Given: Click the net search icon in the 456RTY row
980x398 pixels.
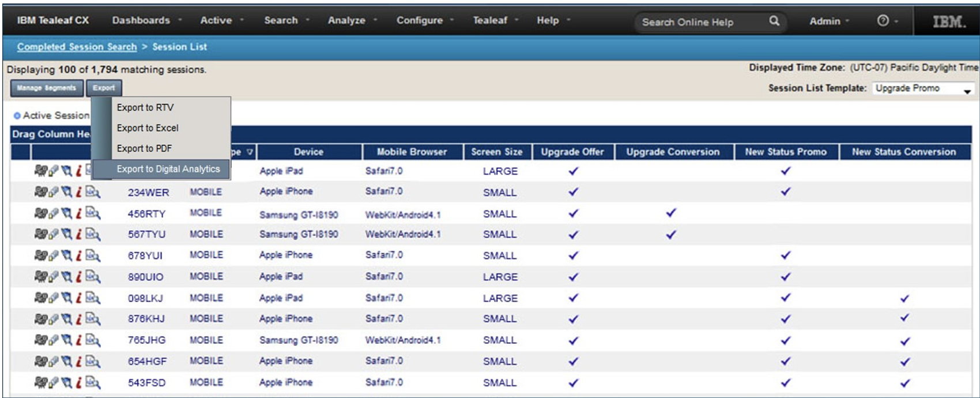Looking at the screenshot, I should coord(67,213).
